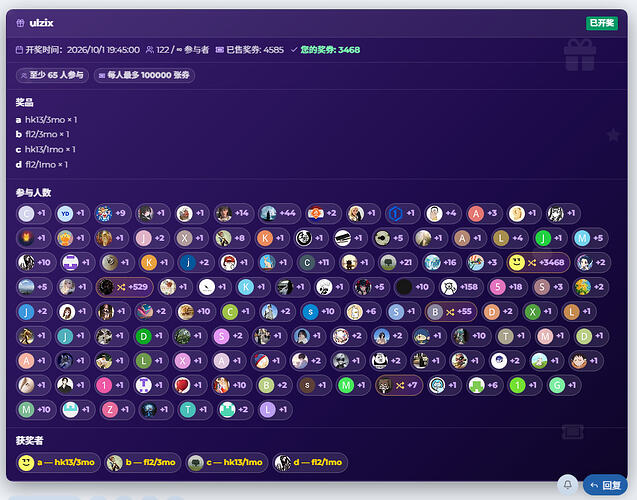Click the winner chip d — fl2/1mo

coord(310,463)
